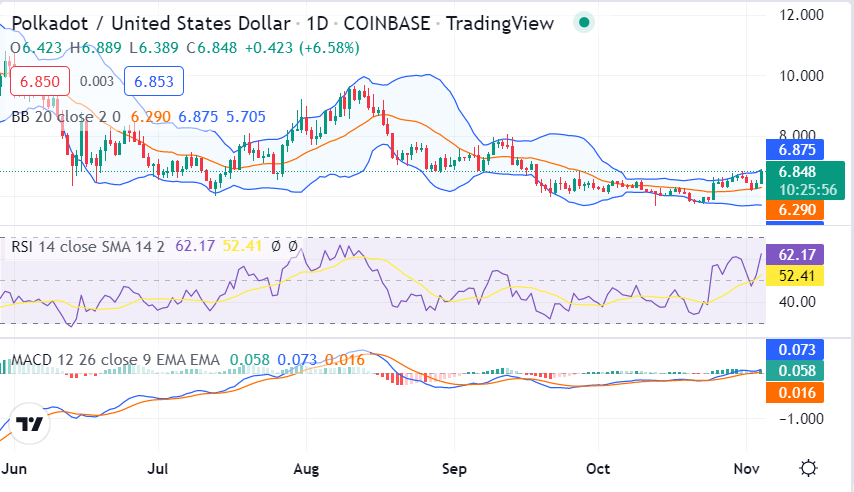Click the blue 6.853 buy price box
This screenshot has width=854, height=492.
pos(154,81)
